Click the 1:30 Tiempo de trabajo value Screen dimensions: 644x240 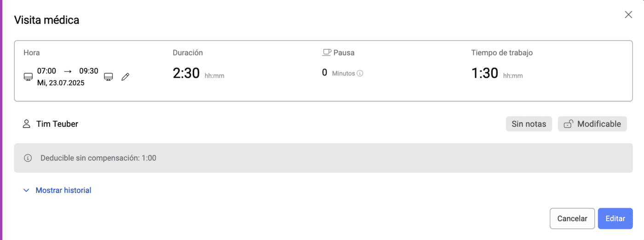point(484,73)
